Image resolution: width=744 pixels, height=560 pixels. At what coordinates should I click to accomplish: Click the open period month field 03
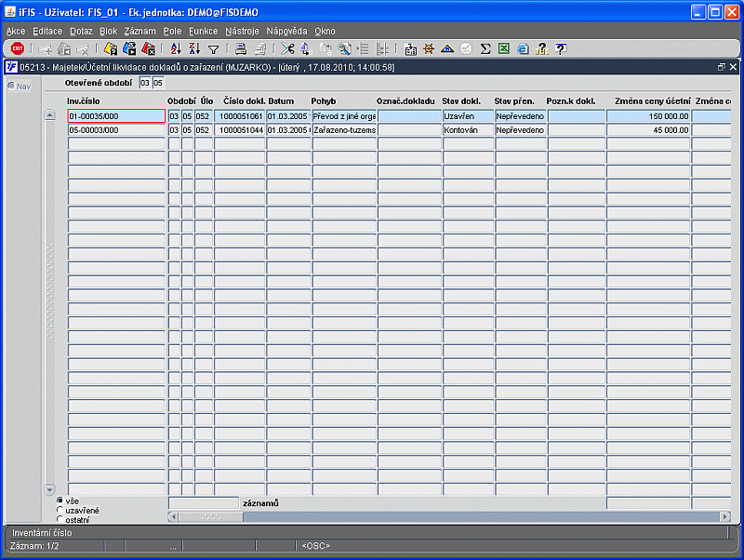pyautogui.click(x=145, y=83)
